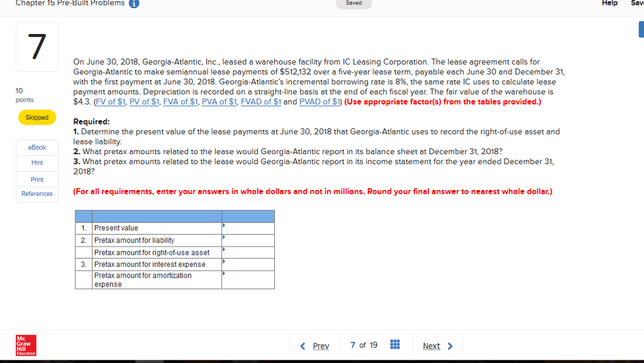Click the amortization expense answer field
The height and width of the screenshot is (363, 644).
tap(248, 279)
